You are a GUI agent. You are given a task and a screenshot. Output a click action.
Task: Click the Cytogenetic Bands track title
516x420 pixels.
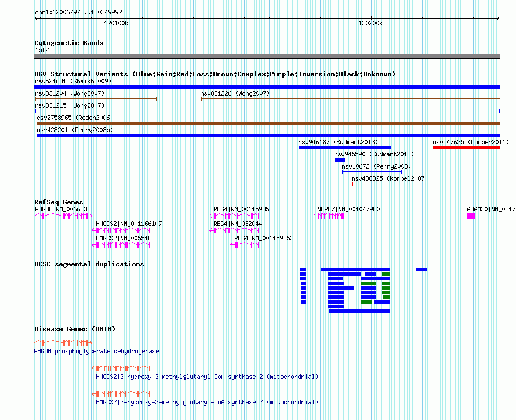[x=69, y=43]
